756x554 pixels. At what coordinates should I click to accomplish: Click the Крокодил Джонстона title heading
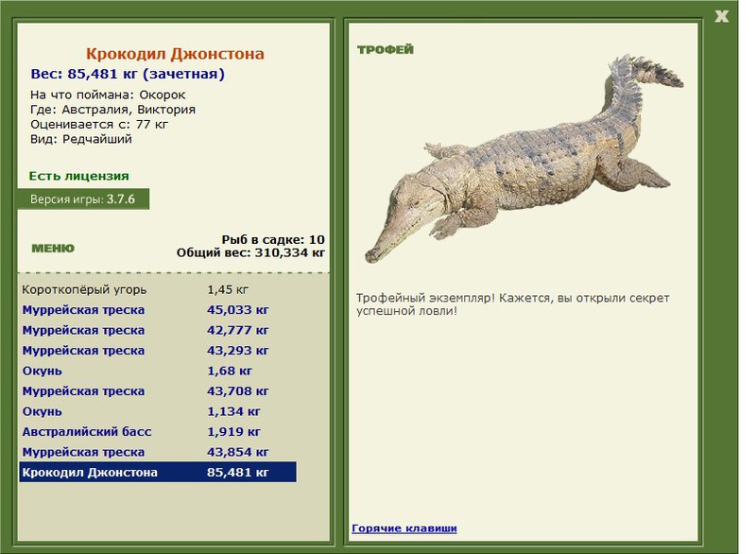(x=175, y=54)
